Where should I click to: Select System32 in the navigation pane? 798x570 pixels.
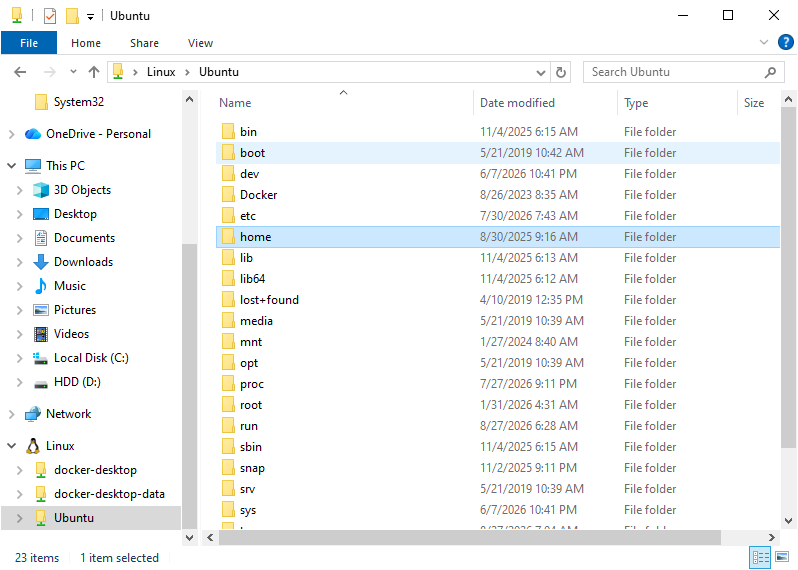[78, 102]
